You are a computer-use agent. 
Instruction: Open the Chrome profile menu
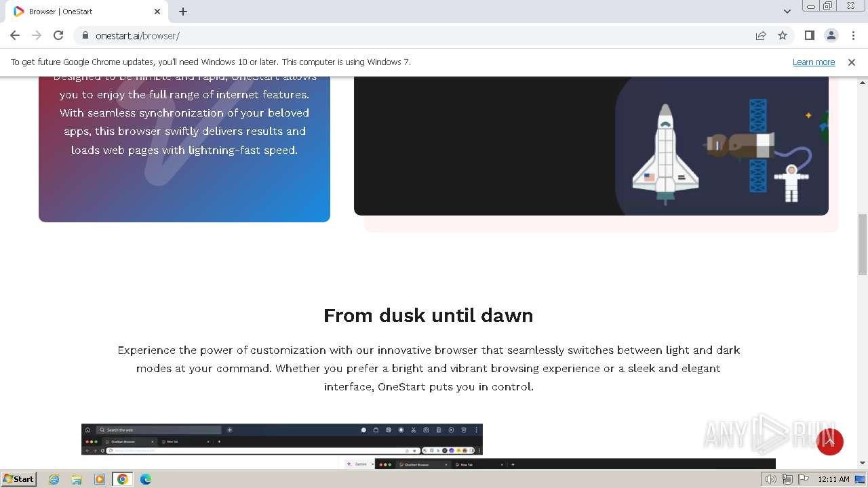click(831, 35)
